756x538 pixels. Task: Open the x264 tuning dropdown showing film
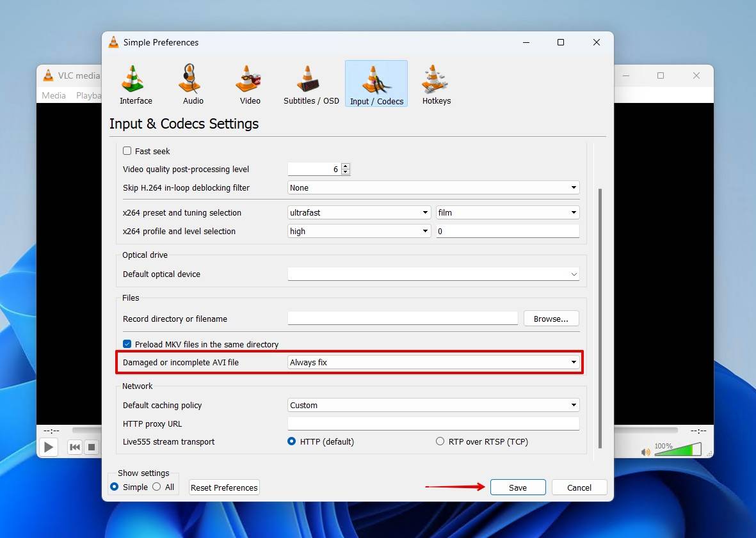508,212
